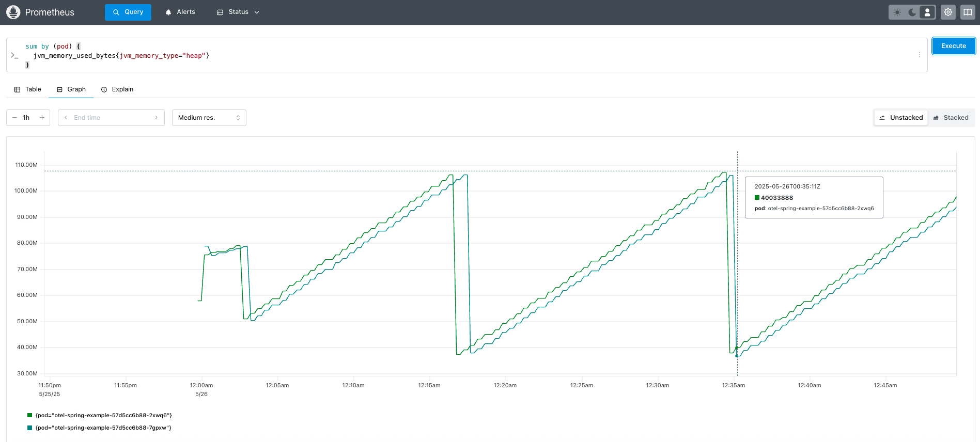The image size is (980, 442).
Task: Click the 110.00M y-axis label
Action: (x=26, y=165)
